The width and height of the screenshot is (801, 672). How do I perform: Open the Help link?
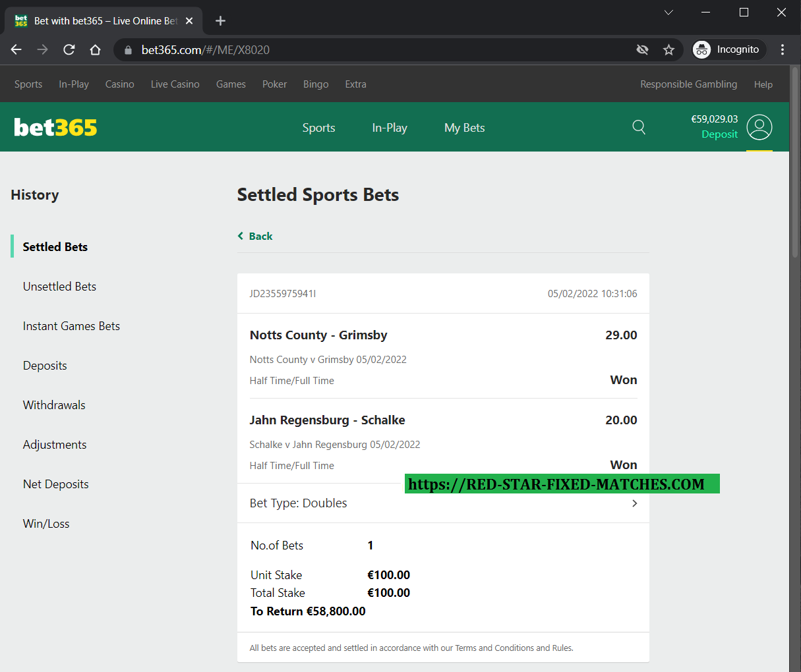pyautogui.click(x=763, y=84)
